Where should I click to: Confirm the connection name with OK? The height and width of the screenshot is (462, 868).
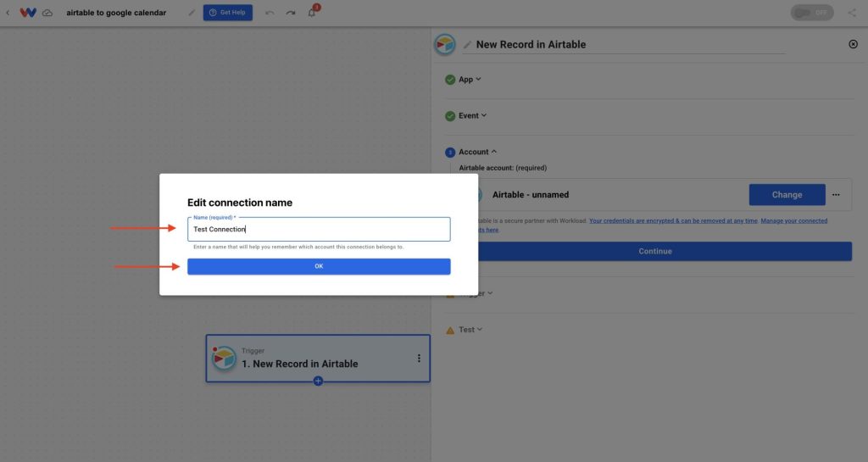(x=319, y=266)
